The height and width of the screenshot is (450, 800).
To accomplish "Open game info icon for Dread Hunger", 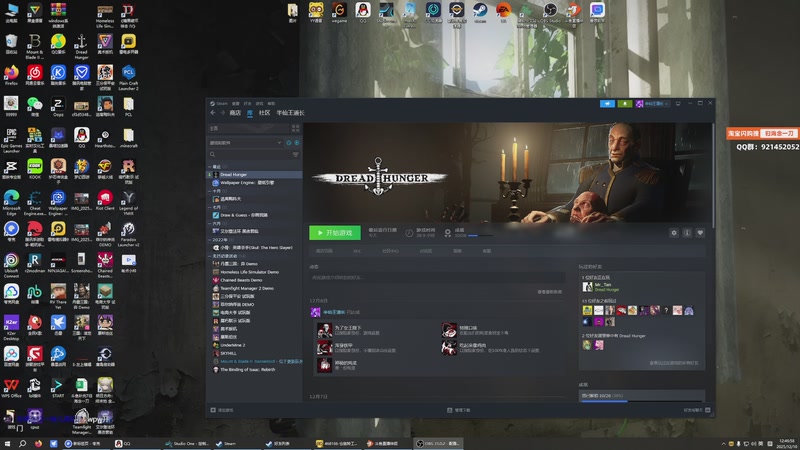I will coord(687,233).
